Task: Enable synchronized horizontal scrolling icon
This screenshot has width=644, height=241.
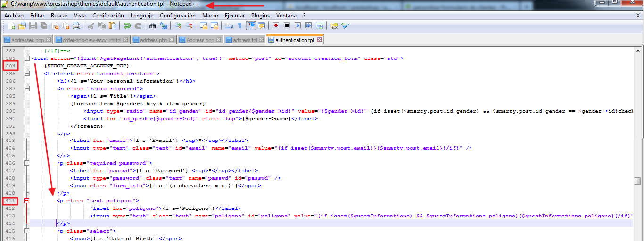Action: coord(215,25)
